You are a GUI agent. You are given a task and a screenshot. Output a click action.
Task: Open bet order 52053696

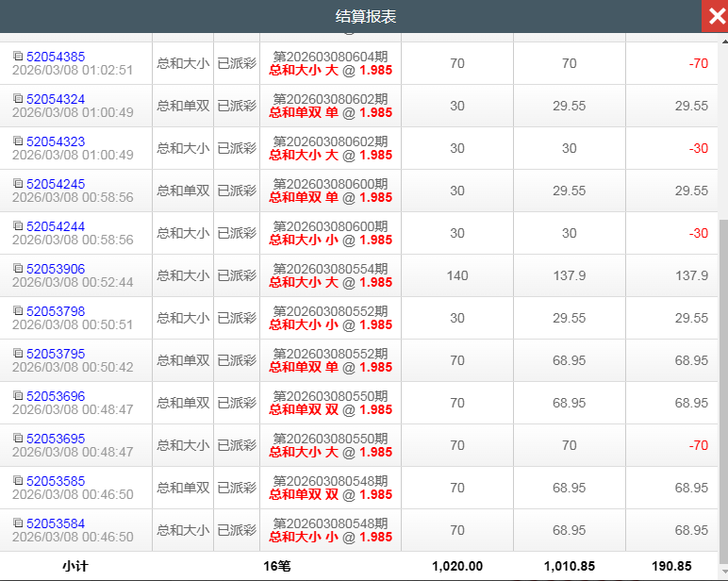click(56, 396)
